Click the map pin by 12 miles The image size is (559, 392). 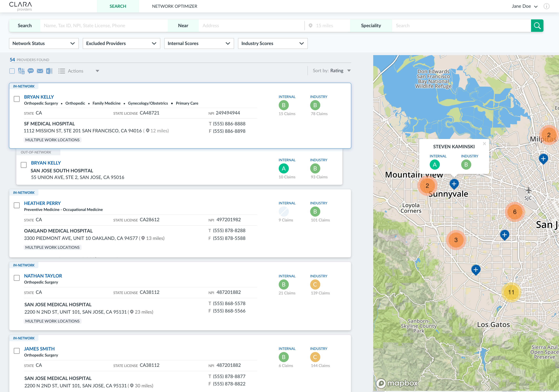[148, 131]
